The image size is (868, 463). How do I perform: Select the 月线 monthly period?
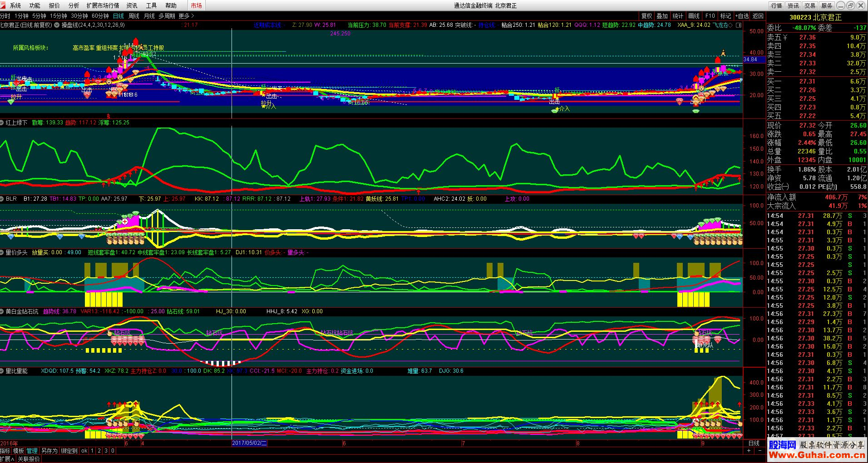pos(149,16)
